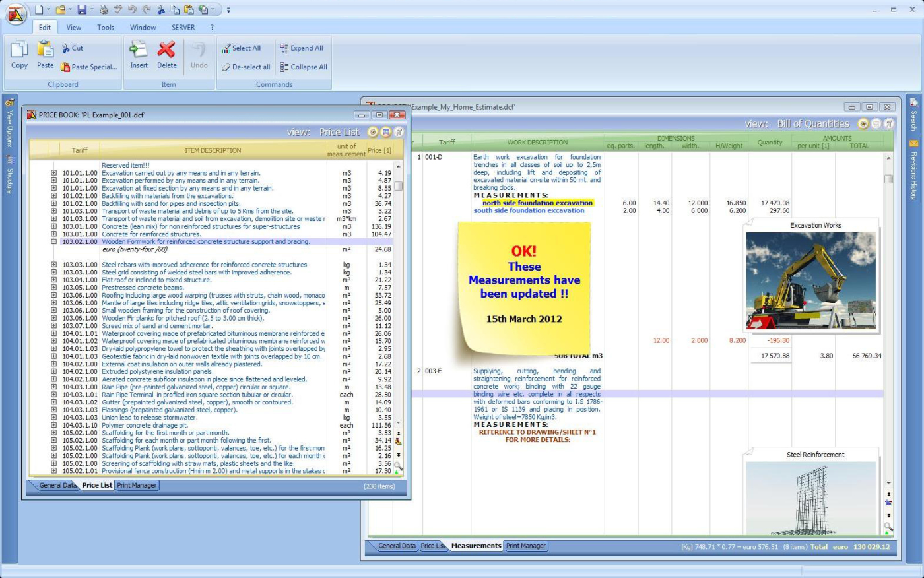Image resolution: width=924 pixels, height=578 pixels.
Task: Click the Excavation Works excavator thumbnail
Action: [811, 280]
